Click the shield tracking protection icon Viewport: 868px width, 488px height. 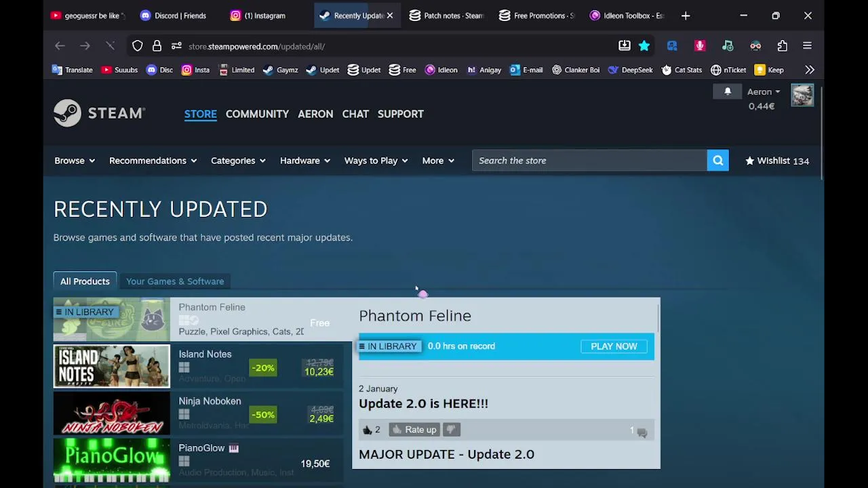(138, 46)
